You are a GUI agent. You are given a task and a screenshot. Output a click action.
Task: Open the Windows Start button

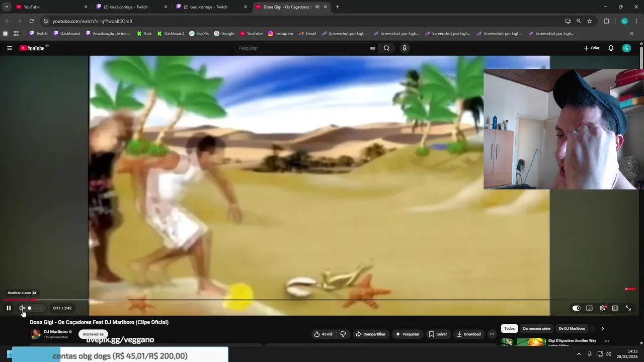coord(9,354)
